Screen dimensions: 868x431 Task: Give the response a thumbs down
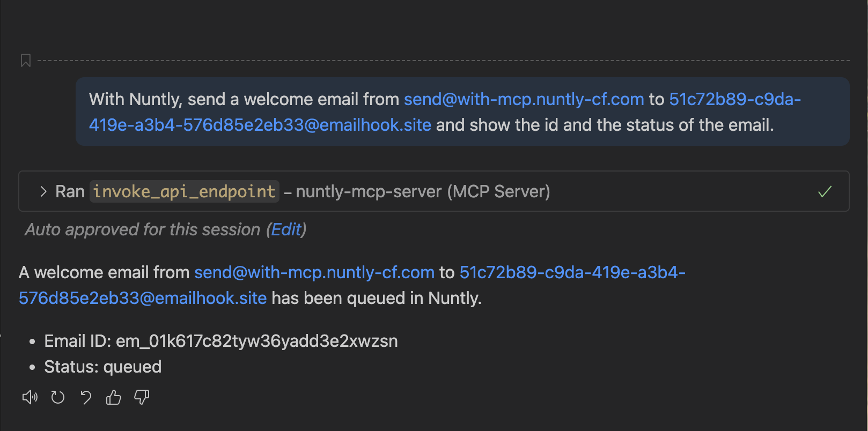coord(142,397)
